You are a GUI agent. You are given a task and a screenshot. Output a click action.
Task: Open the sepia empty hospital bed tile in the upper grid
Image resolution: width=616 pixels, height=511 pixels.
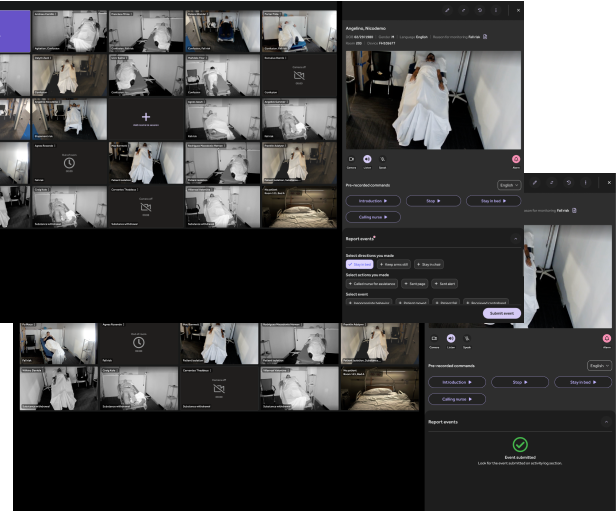tap(299, 207)
